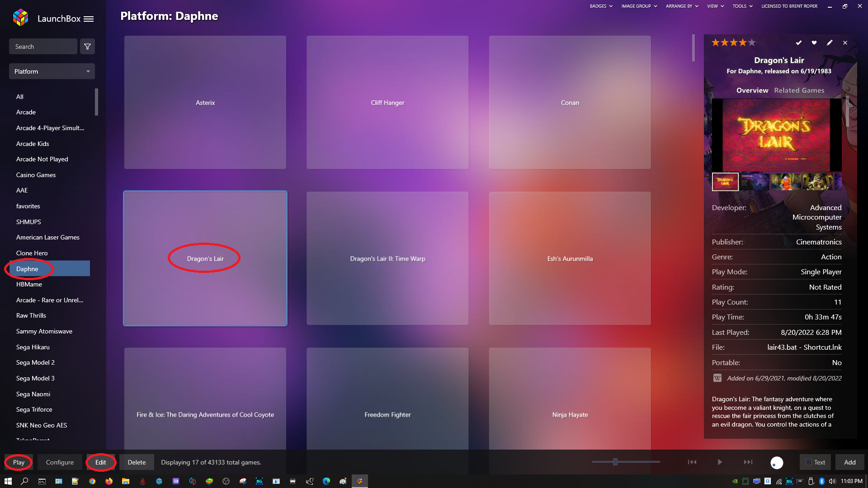Open Windows taskbar search icon

click(x=25, y=481)
